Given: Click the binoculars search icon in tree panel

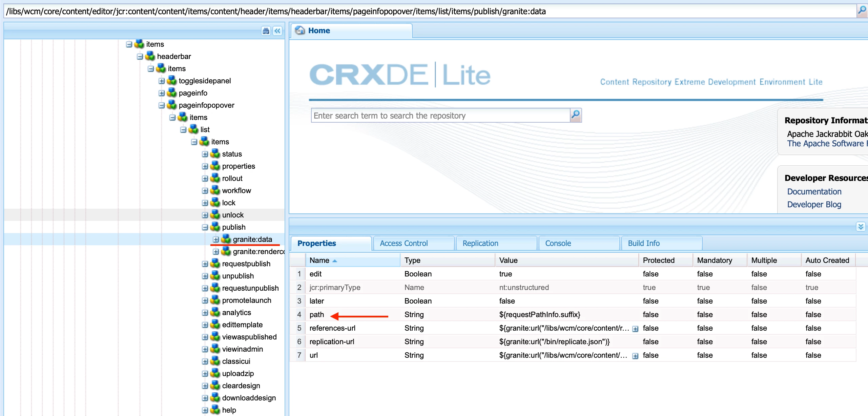Looking at the screenshot, I should click(x=266, y=31).
